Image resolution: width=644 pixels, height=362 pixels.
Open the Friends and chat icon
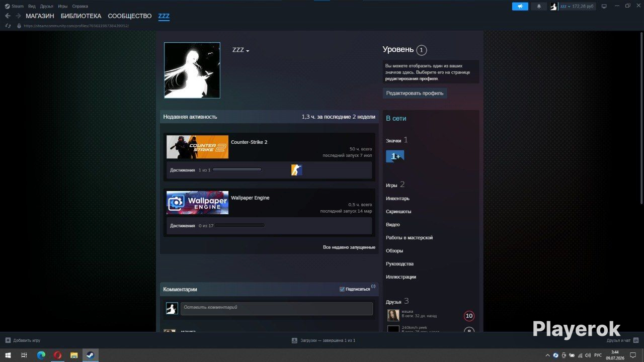coord(636,340)
